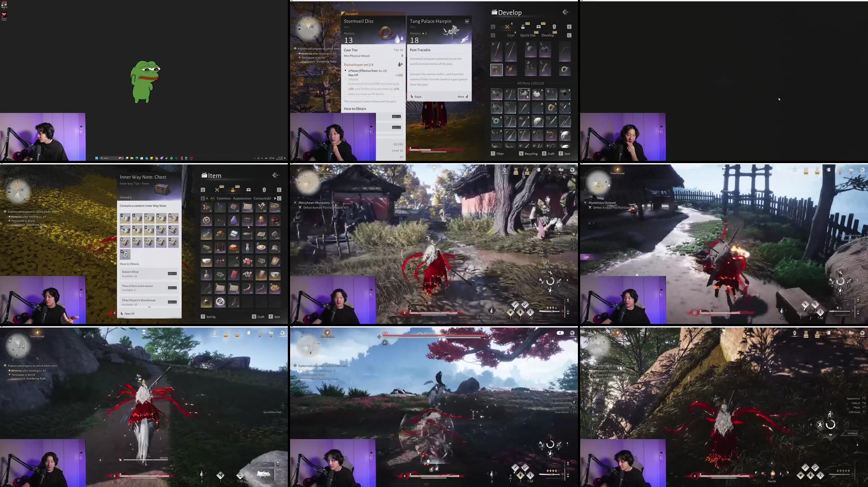This screenshot has width=868, height=487.
Task: Click Open All in the Inner Way Note popup
Action: click(129, 313)
